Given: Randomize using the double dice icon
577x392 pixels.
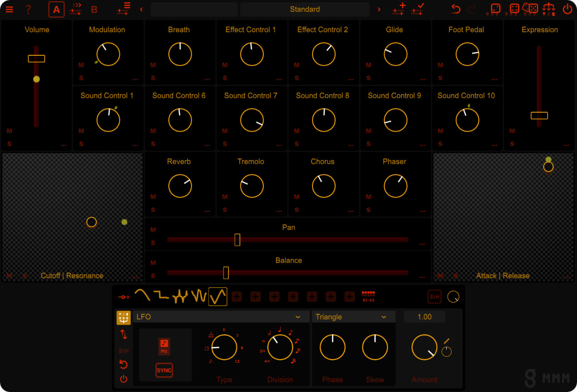Looking at the screenshot, I should coord(530,9).
